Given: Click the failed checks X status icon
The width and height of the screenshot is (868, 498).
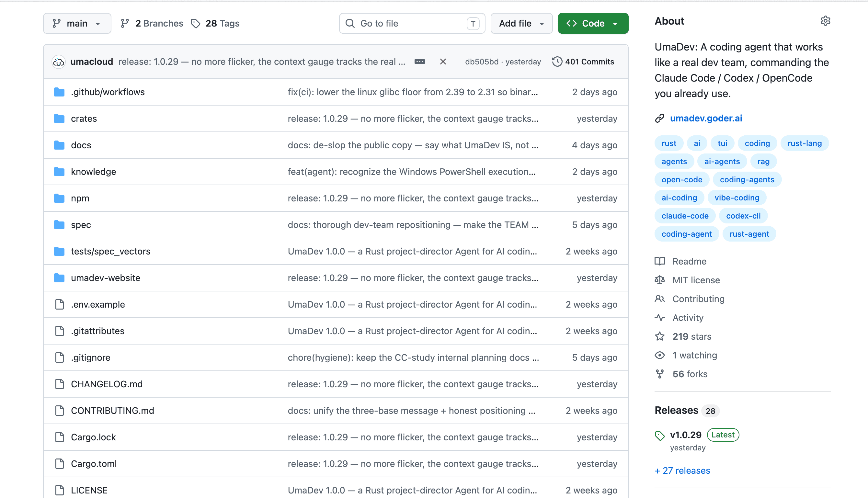Looking at the screenshot, I should [x=443, y=62].
